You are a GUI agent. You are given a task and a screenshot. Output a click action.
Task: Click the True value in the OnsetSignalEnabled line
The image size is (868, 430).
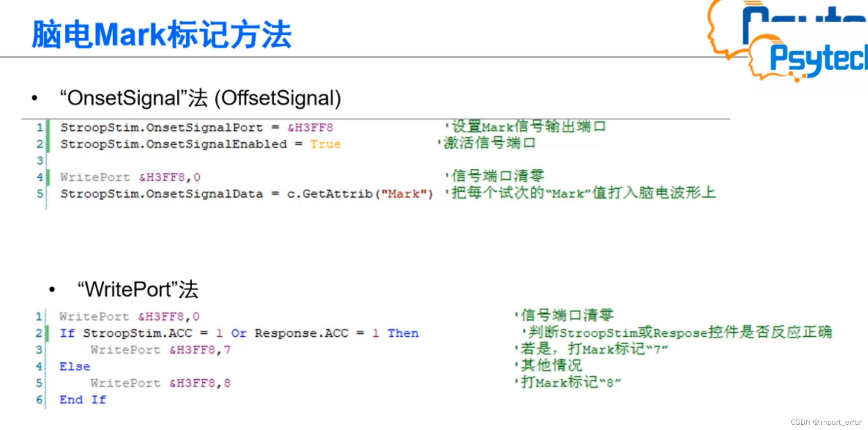tap(325, 144)
